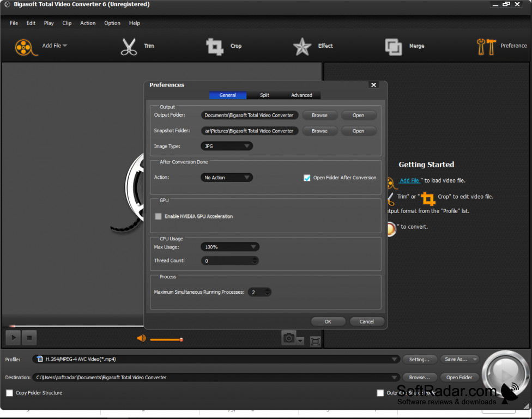532x419 pixels.
Task: Select the Trim scissors tool
Action: click(129, 47)
